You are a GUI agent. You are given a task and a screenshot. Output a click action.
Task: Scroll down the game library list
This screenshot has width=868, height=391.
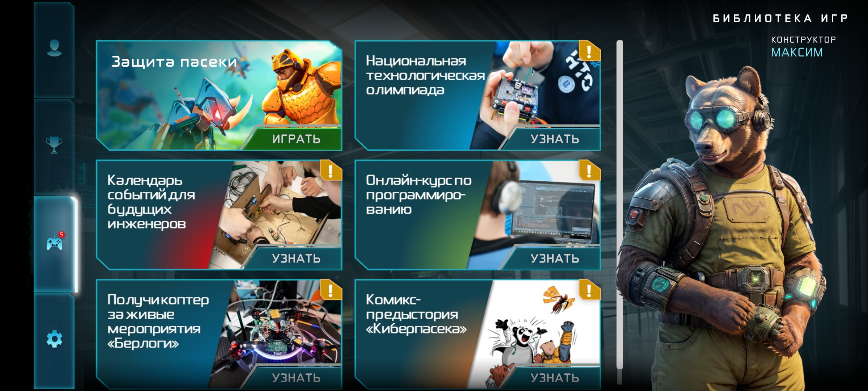coord(619,371)
